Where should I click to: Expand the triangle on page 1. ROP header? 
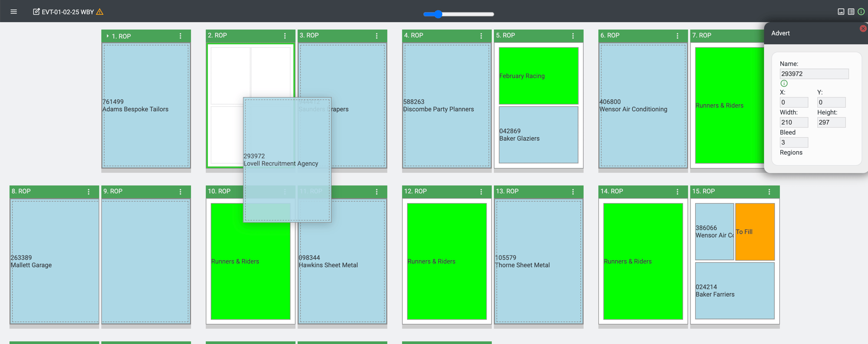pyautogui.click(x=108, y=36)
